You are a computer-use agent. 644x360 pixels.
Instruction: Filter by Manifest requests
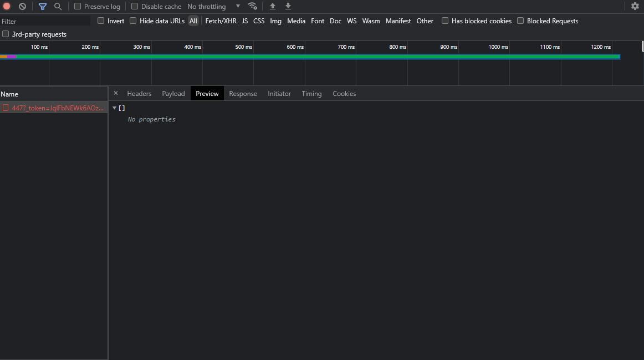click(x=398, y=21)
